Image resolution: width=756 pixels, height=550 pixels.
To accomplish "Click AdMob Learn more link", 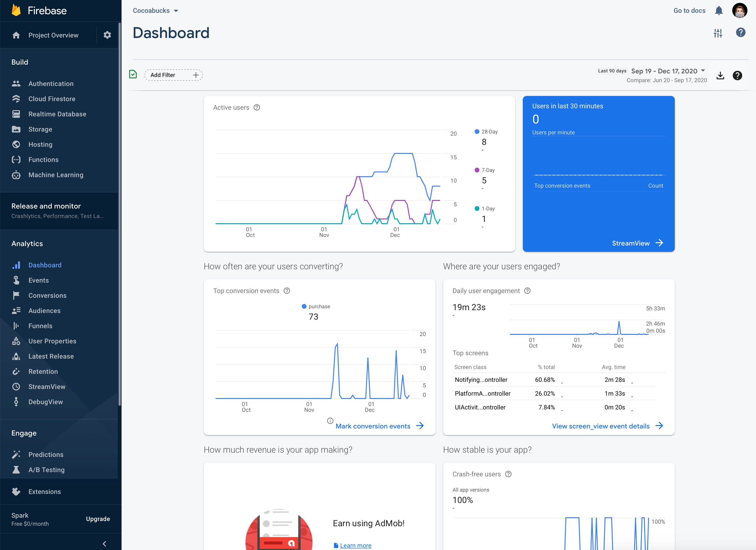I will pos(355,545).
